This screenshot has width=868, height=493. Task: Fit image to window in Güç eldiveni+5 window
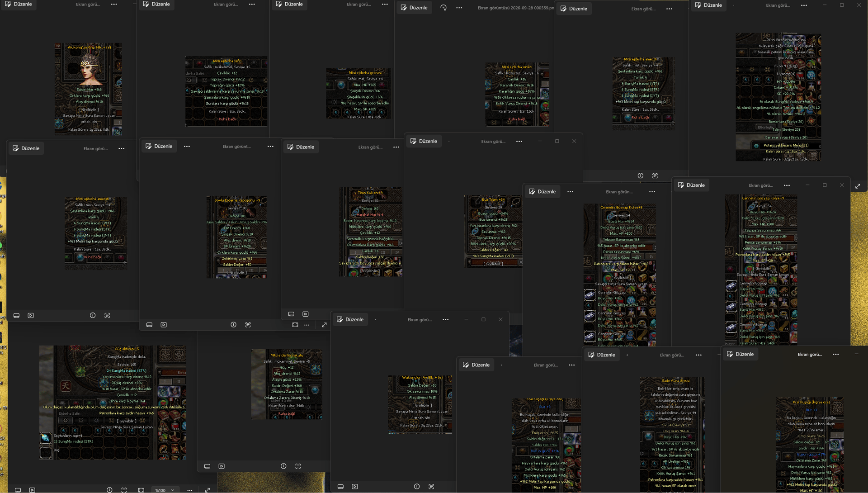(x=141, y=490)
